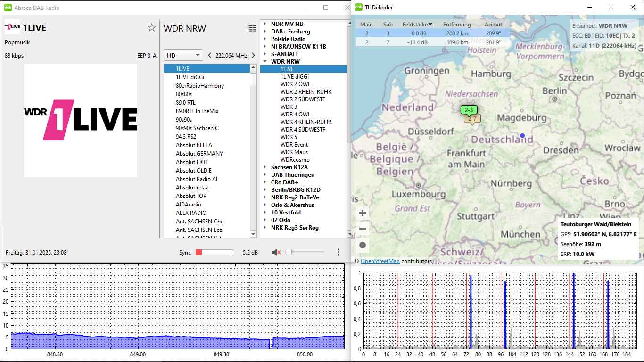Select the 2-3 transmitter marker on map
The height and width of the screenshot is (362, 644).
(469, 110)
